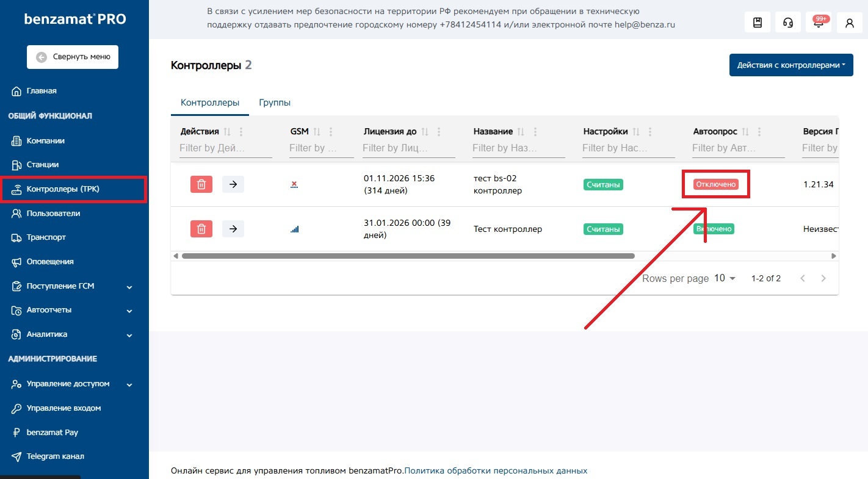Sort by the Автоопрос column

point(745,132)
